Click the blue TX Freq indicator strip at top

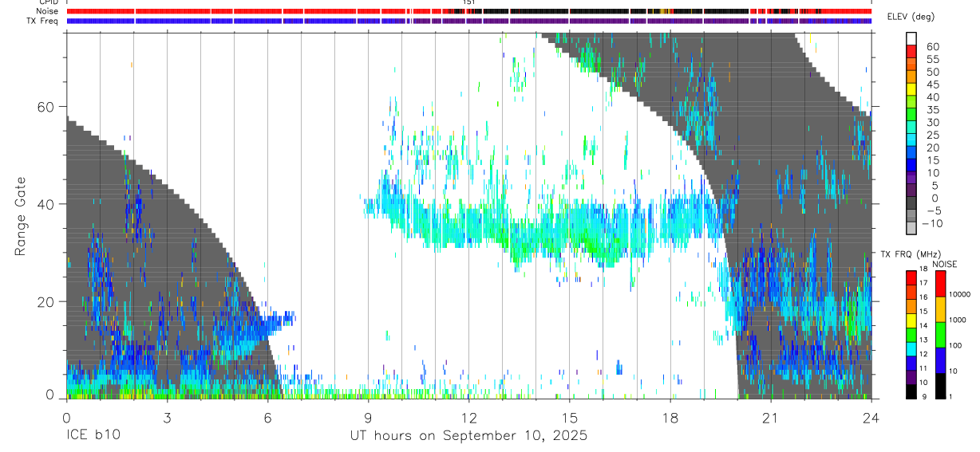point(469,21)
